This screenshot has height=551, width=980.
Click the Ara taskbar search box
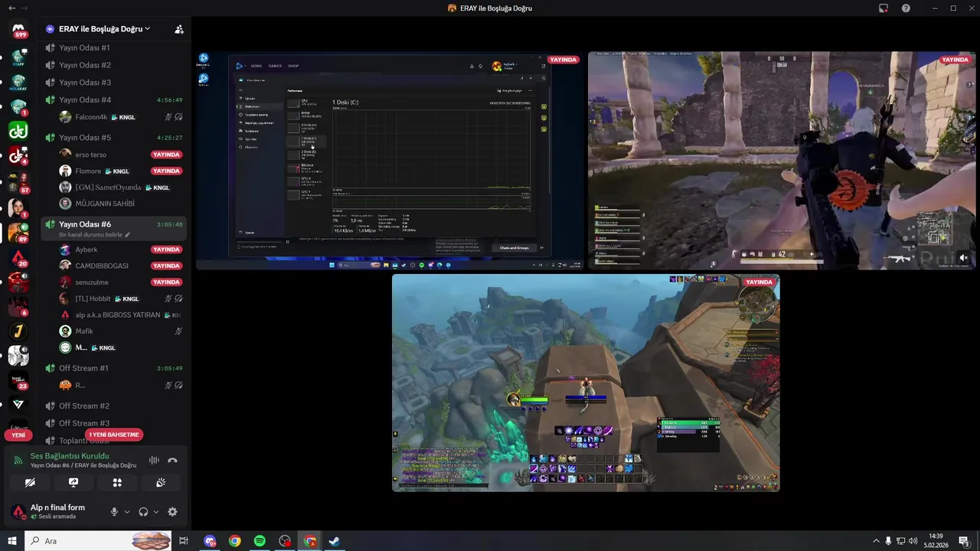point(98,541)
